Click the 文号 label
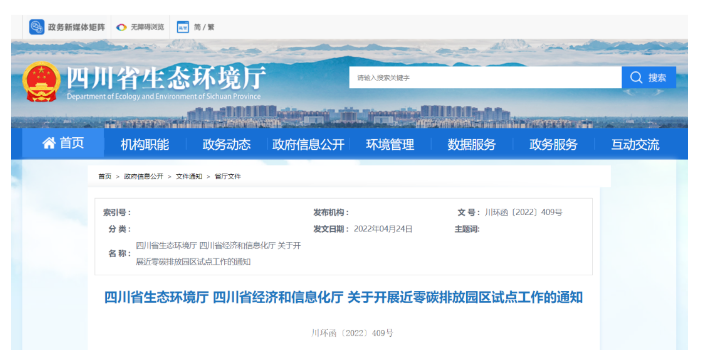Viewport: 703px width, 363px height. pos(469,212)
